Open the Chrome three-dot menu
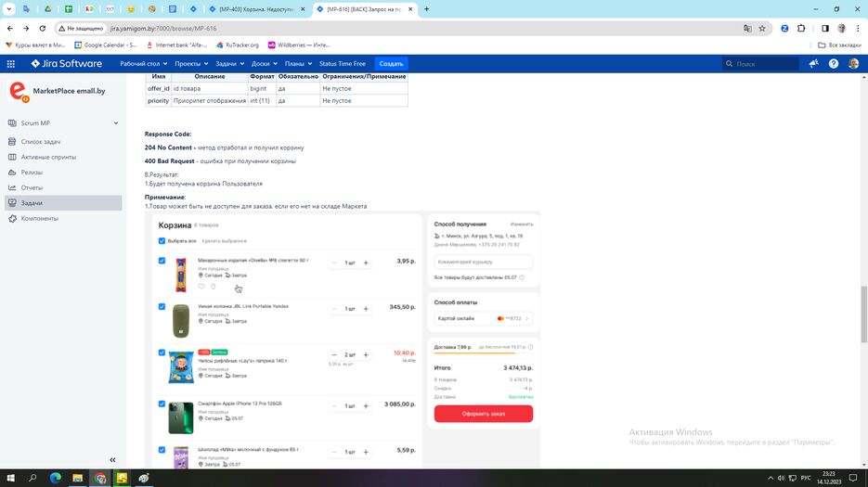Image resolution: width=868 pixels, height=487 pixels. (858, 28)
